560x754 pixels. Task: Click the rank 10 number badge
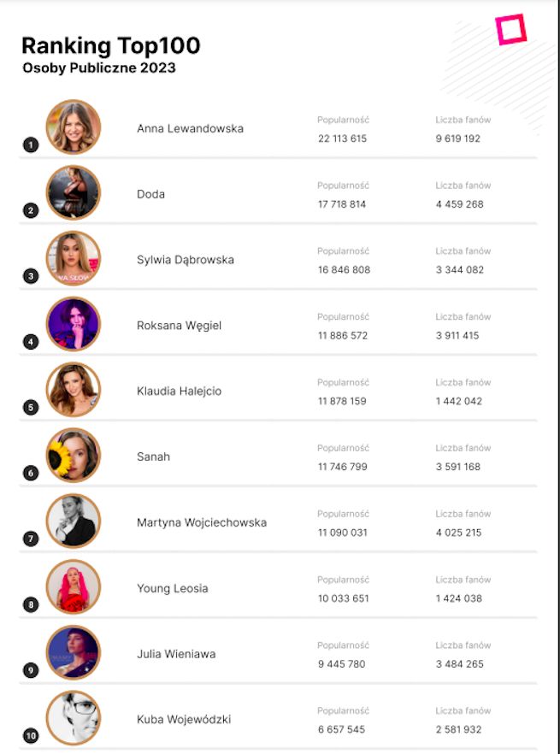click(x=31, y=735)
